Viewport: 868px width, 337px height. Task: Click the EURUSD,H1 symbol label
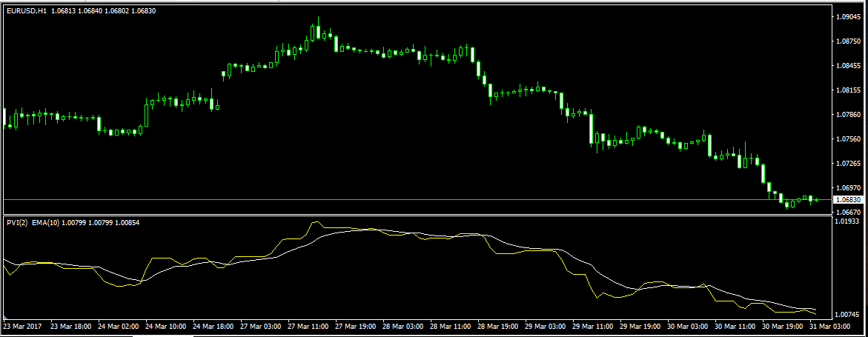pos(27,10)
